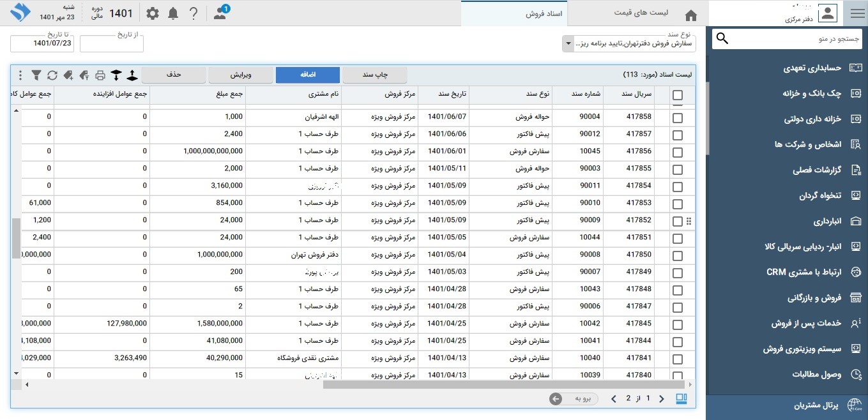Screen dimensions: 868x420
Task: Click the printer icon in list toolbar
Action: point(100,75)
